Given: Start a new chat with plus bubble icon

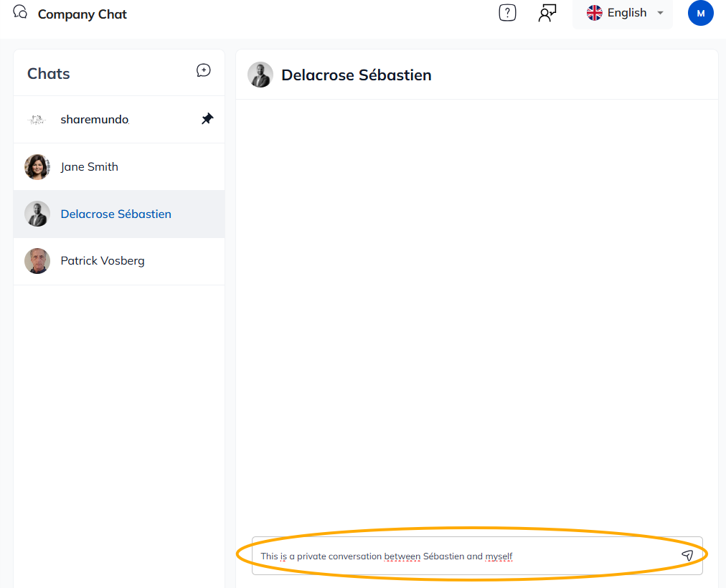Looking at the screenshot, I should (x=204, y=70).
